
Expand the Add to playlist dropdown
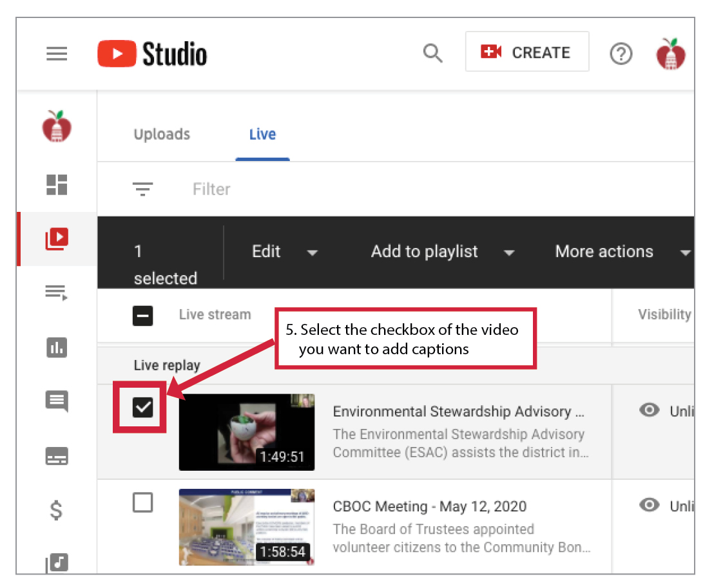[x=443, y=252]
